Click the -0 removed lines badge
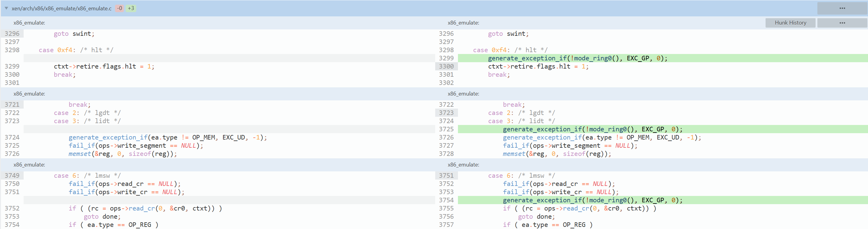This screenshot has width=868, height=229. [x=119, y=8]
